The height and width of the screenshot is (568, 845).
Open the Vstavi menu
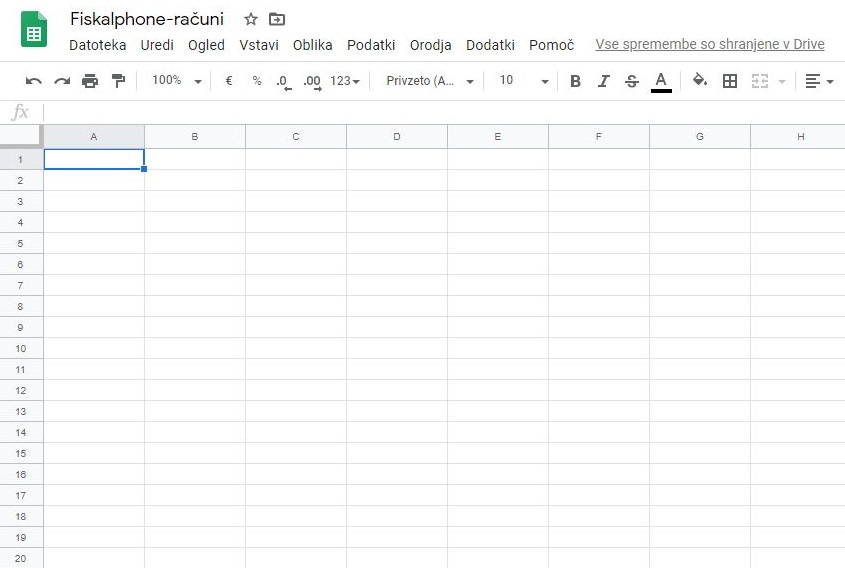[259, 45]
